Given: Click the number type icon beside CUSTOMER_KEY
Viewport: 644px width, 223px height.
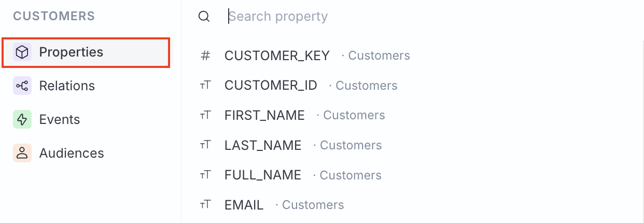Looking at the screenshot, I should tap(205, 55).
